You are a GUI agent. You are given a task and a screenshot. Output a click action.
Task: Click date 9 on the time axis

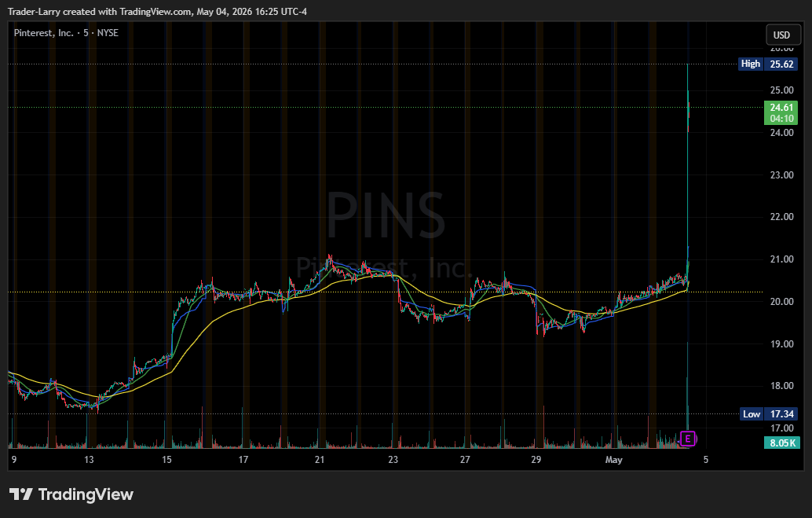pos(14,459)
